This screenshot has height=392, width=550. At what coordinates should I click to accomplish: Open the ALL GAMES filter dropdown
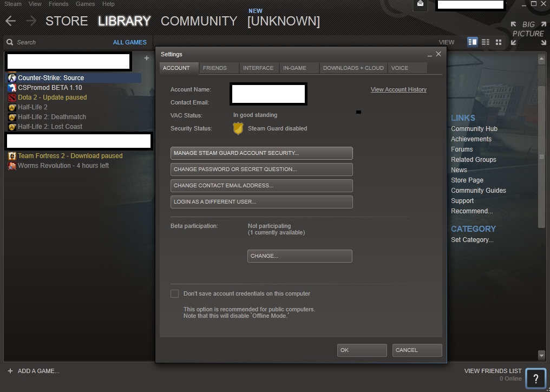click(x=130, y=42)
